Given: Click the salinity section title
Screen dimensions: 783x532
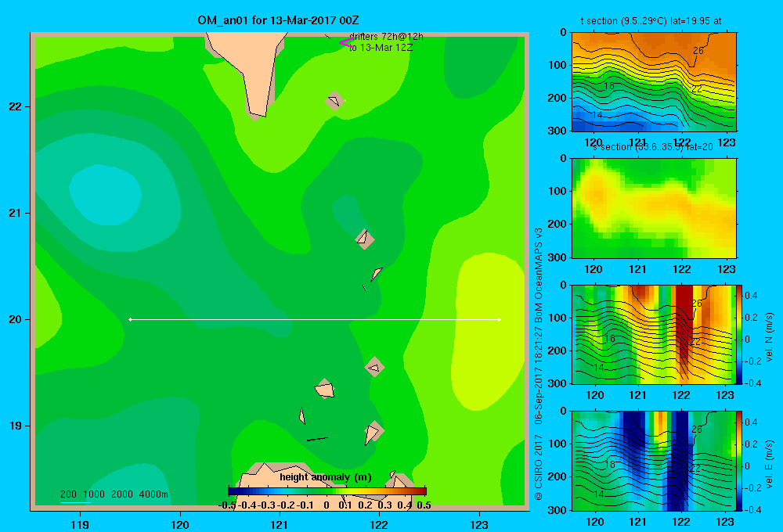Looking at the screenshot, I should 653,147.
